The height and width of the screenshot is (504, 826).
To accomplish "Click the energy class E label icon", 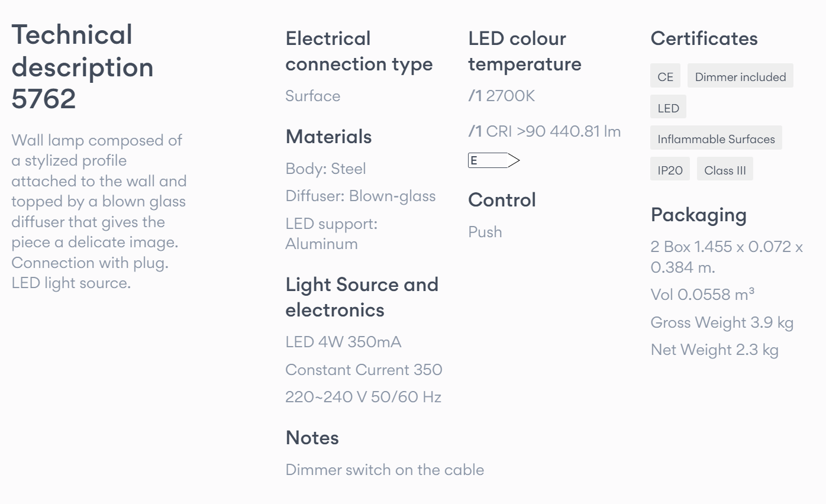I will click(494, 160).
